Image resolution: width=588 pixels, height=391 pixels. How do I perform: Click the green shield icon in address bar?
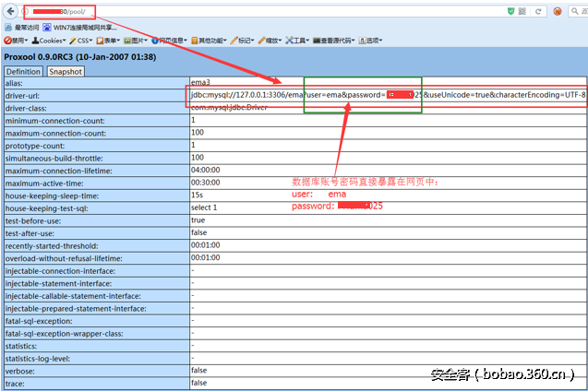point(511,10)
